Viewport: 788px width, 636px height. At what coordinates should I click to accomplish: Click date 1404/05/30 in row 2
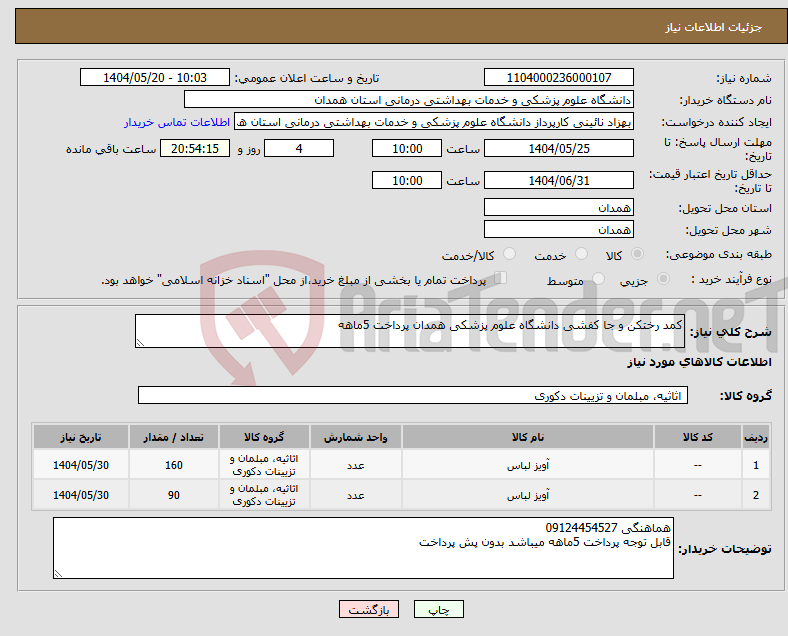81,495
